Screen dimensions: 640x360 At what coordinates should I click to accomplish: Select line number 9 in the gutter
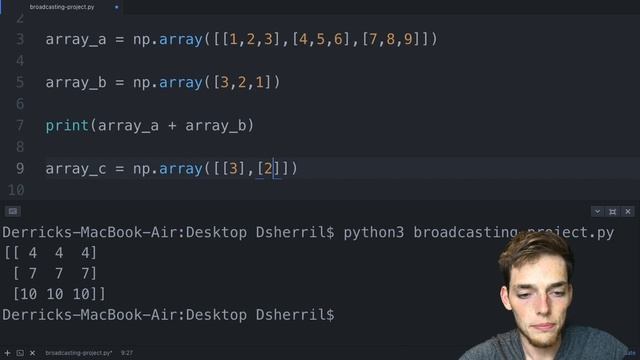(x=20, y=169)
